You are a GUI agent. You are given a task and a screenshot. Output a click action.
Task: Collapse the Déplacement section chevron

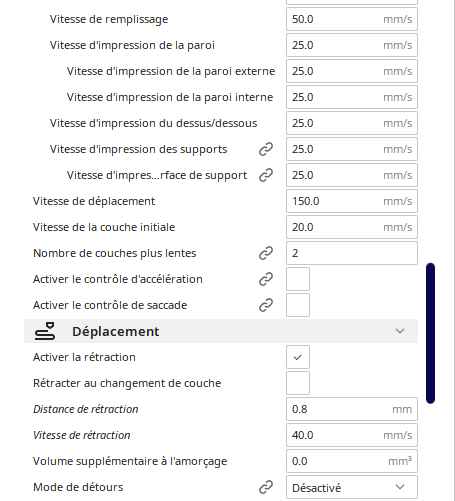pyautogui.click(x=400, y=331)
